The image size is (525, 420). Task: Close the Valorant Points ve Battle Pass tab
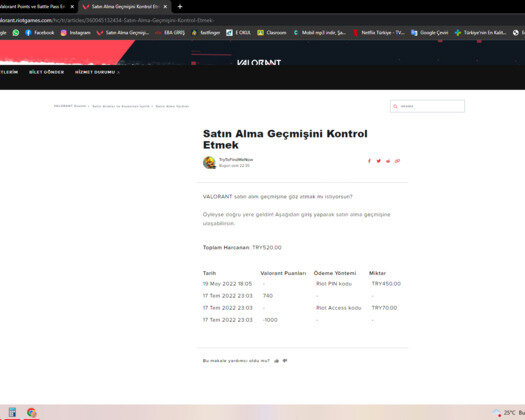coord(72,6)
